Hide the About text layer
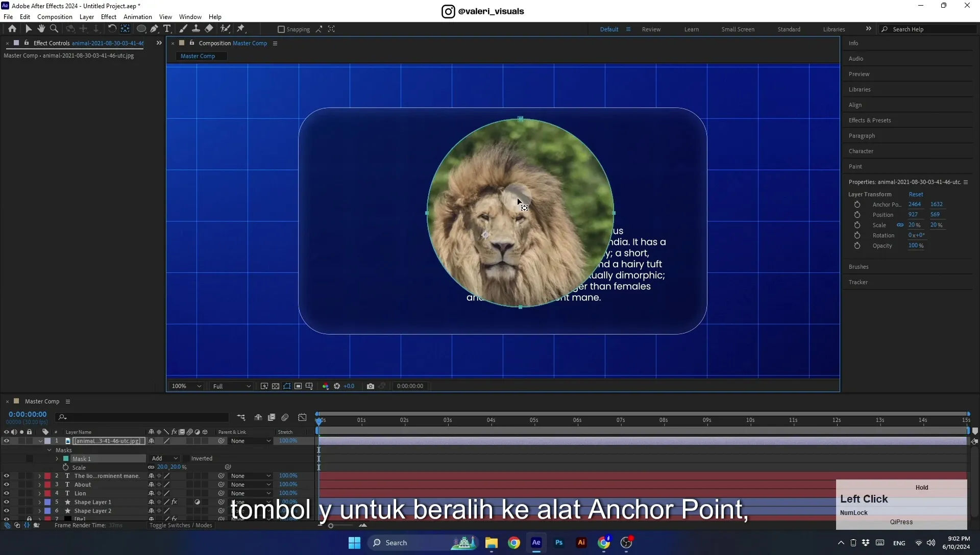The width and height of the screenshot is (980, 555). [7, 485]
